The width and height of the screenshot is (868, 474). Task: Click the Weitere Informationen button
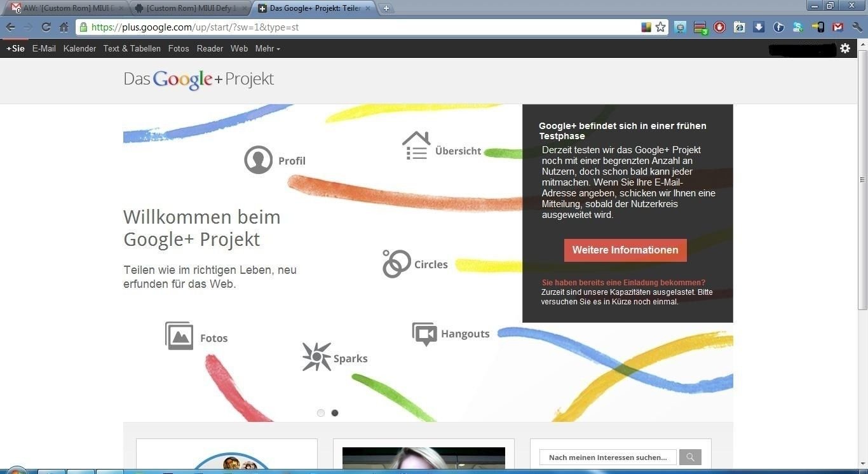[x=625, y=250]
